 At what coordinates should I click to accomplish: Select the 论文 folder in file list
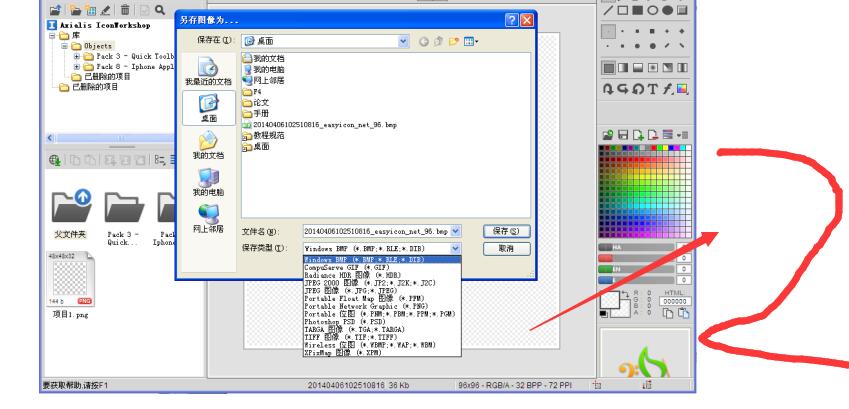coord(256,102)
